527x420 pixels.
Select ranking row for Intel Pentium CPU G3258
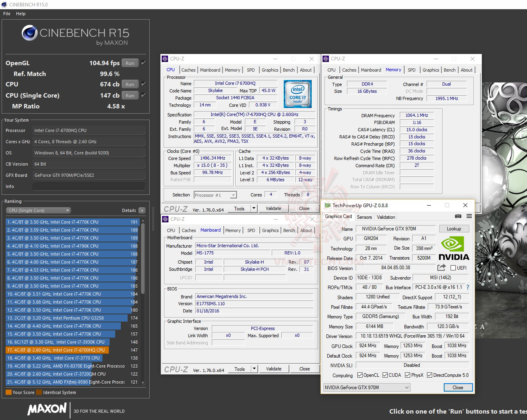point(72,318)
